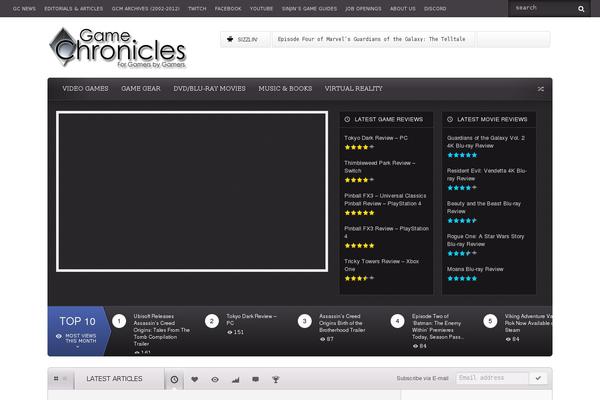Switch to grid view icon in Latest Articles
This screenshot has width=600, height=400.
(56, 379)
